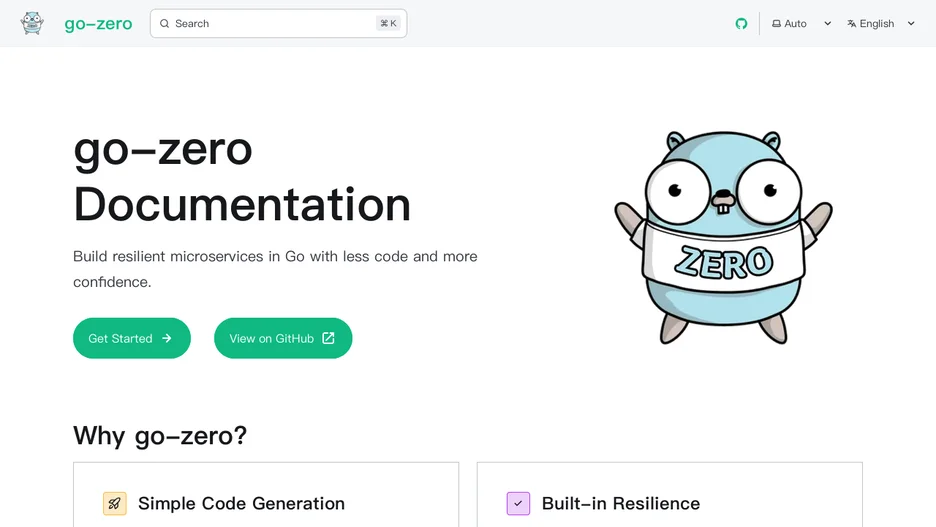
Task: Click the checkmark icon on Built-in Resilience
Action: (x=518, y=503)
